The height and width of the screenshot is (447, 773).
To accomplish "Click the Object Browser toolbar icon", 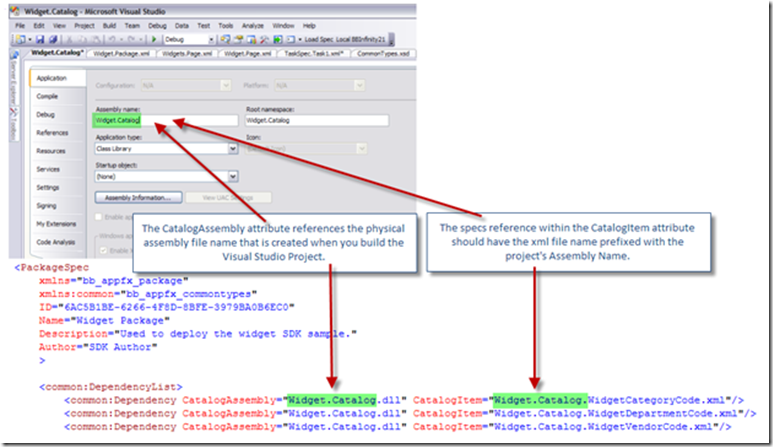I will (251, 39).
